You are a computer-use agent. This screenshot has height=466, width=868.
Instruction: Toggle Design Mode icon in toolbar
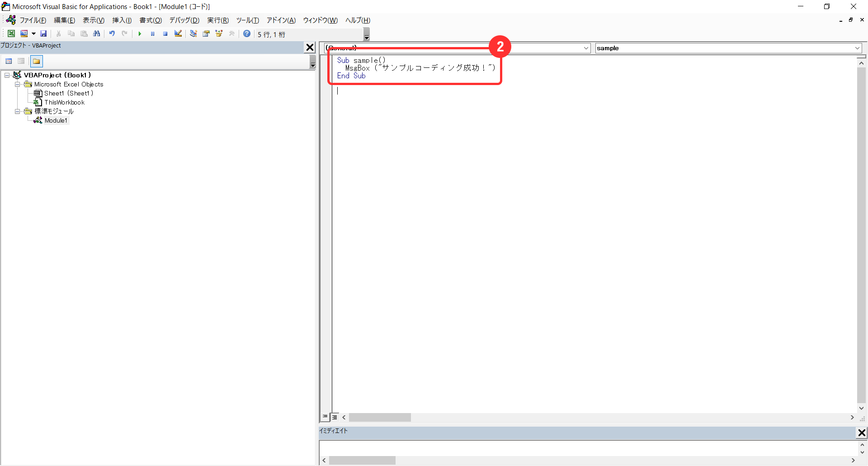pos(178,33)
